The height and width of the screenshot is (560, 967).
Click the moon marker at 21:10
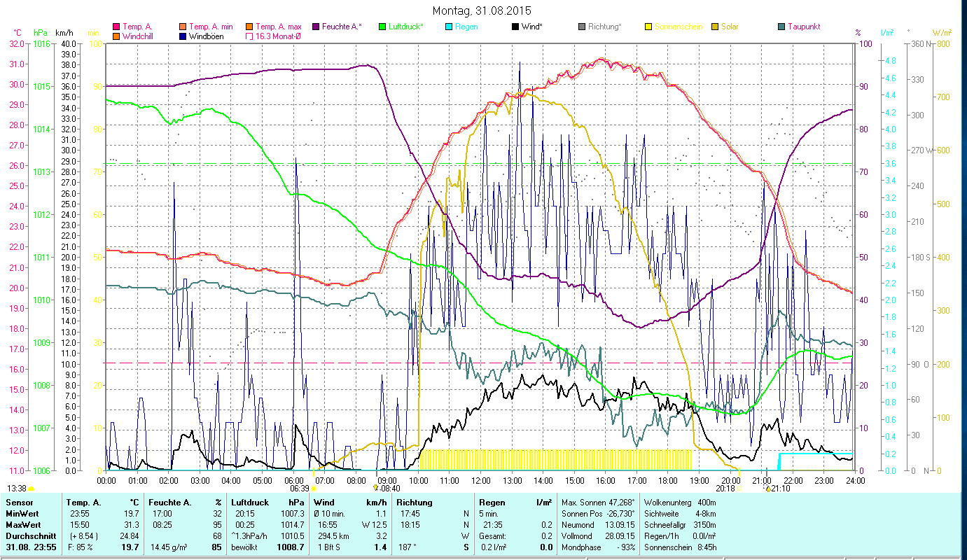767,488
